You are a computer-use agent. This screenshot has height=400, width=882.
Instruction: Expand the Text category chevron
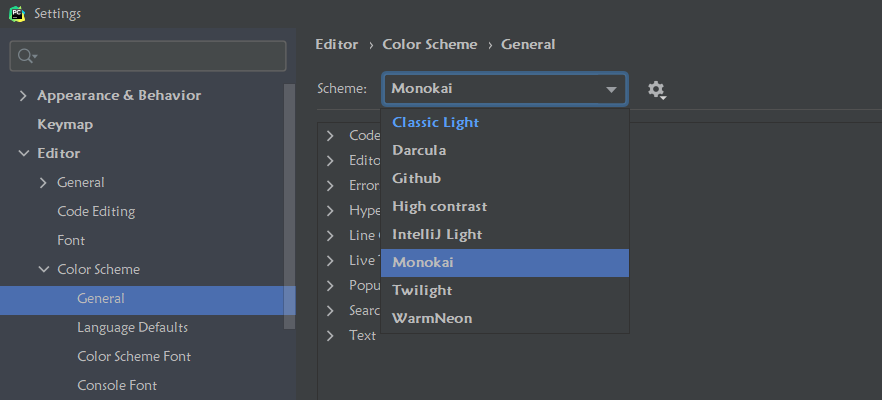pyautogui.click(x=330, y=336)
